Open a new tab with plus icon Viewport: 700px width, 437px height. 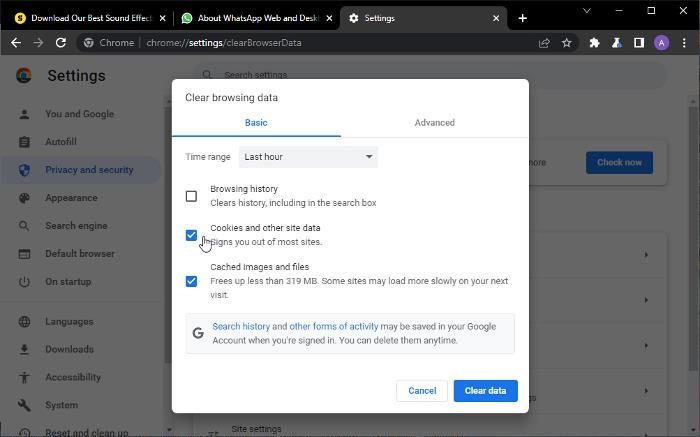(523, 18)
